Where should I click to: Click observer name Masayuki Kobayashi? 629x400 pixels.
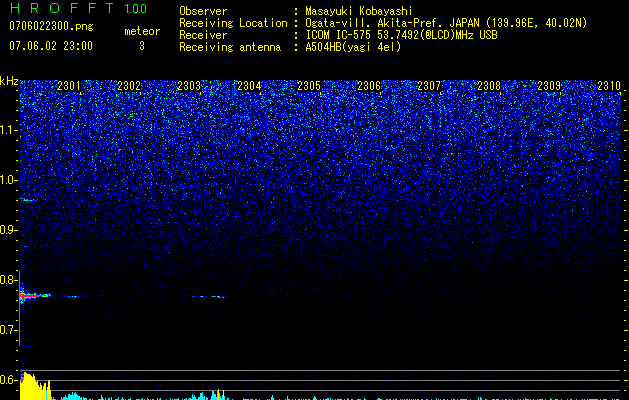(x=359, y=12)
